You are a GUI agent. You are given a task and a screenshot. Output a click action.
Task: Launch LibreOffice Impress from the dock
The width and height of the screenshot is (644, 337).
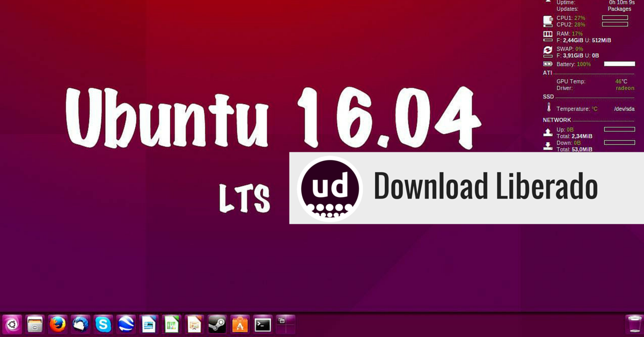194,325
